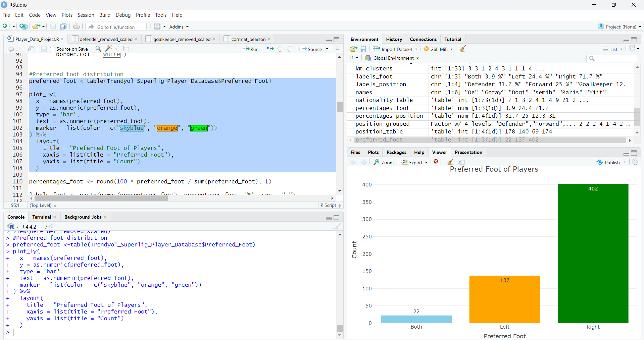Viewport: 644px width, 340px height.
Task: Go back in Viewer pane history
Action: 353,162
